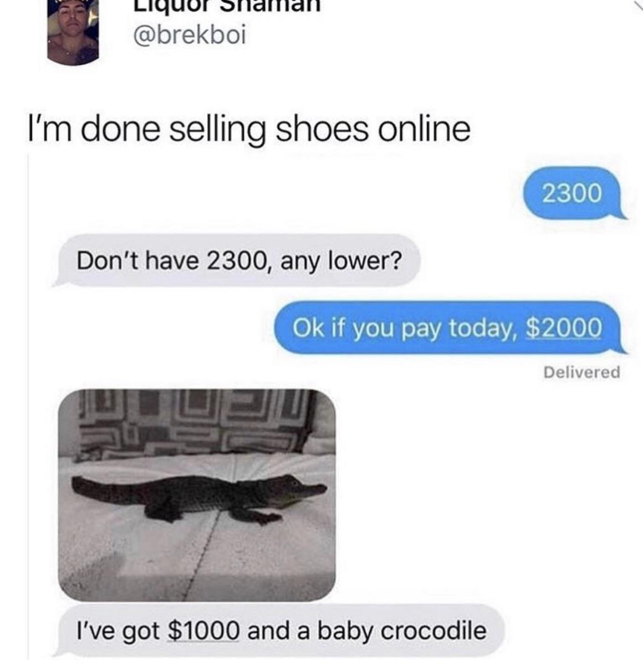
Task: Tap the 'Ok if you pay today' bubble
Action: pos(450,327)
